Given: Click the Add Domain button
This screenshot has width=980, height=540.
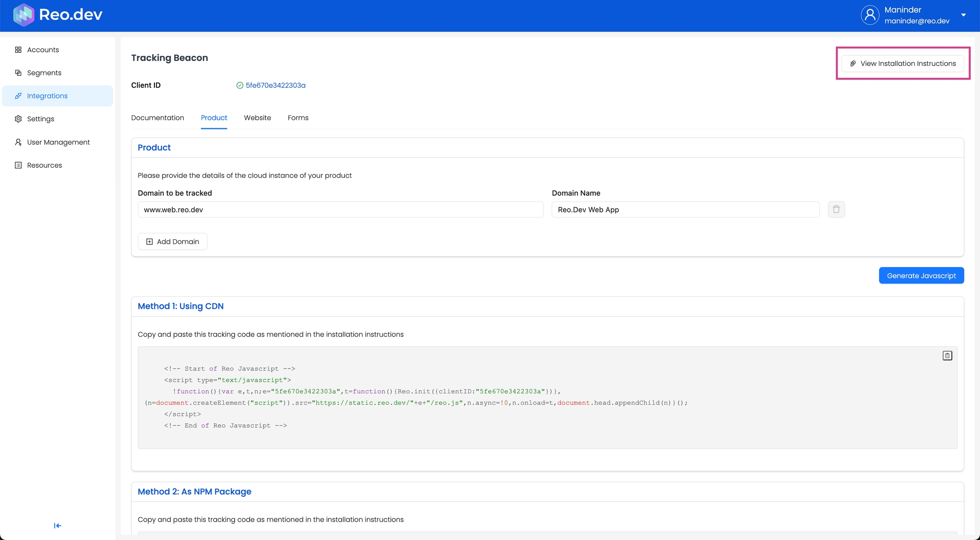Looking at the screenshot, I should tap(172, 242).
